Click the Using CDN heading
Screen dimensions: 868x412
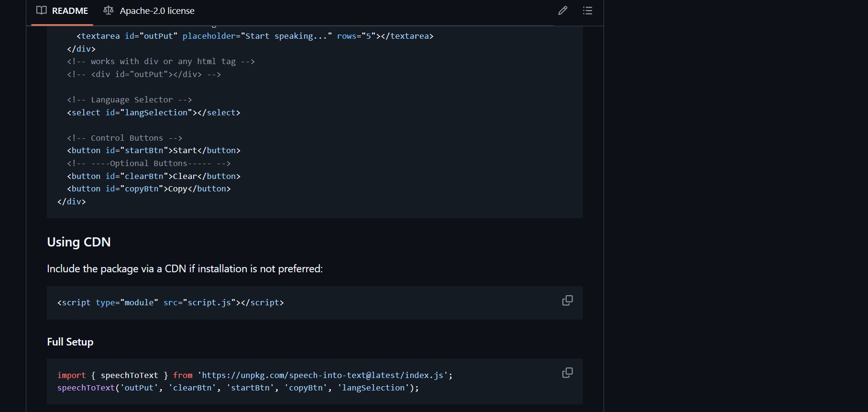[79, 242]
